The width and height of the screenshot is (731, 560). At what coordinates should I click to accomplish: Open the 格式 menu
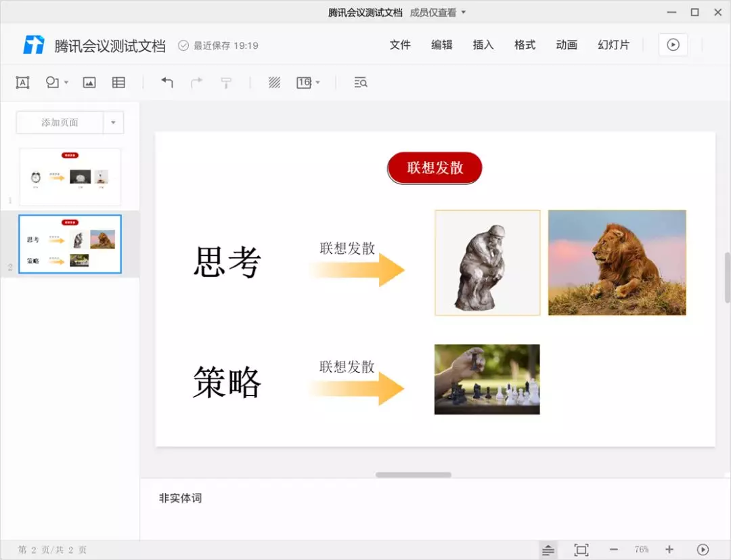525,45
